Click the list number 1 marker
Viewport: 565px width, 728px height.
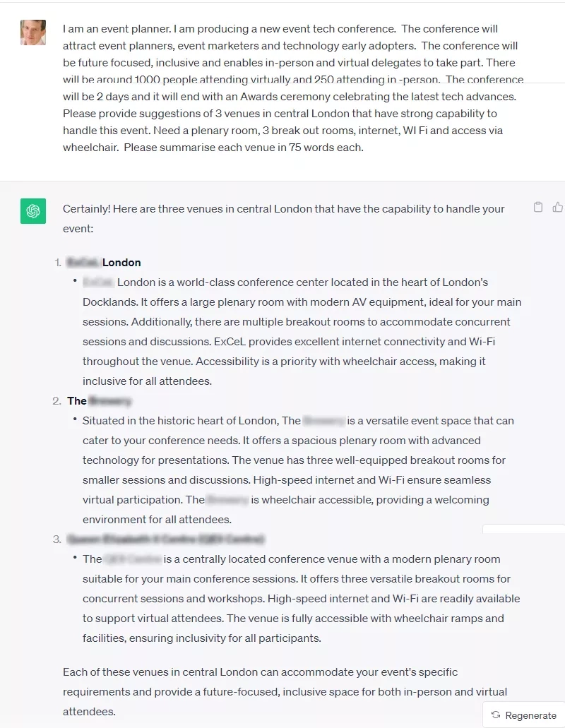(x=58, y=263)
